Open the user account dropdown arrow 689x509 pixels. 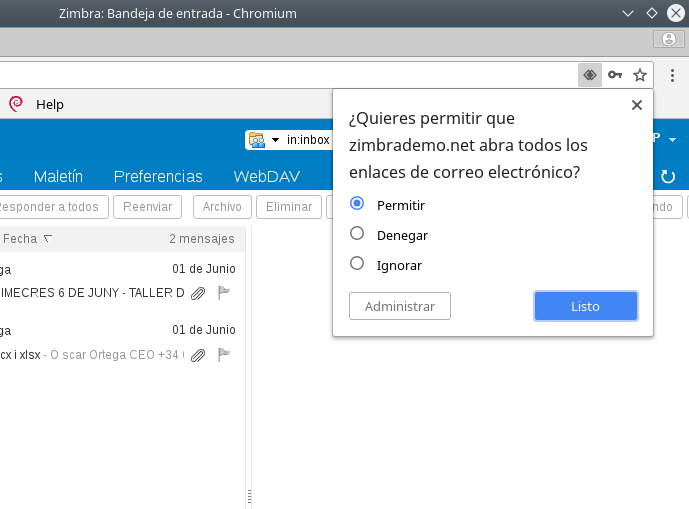[672, 140]
